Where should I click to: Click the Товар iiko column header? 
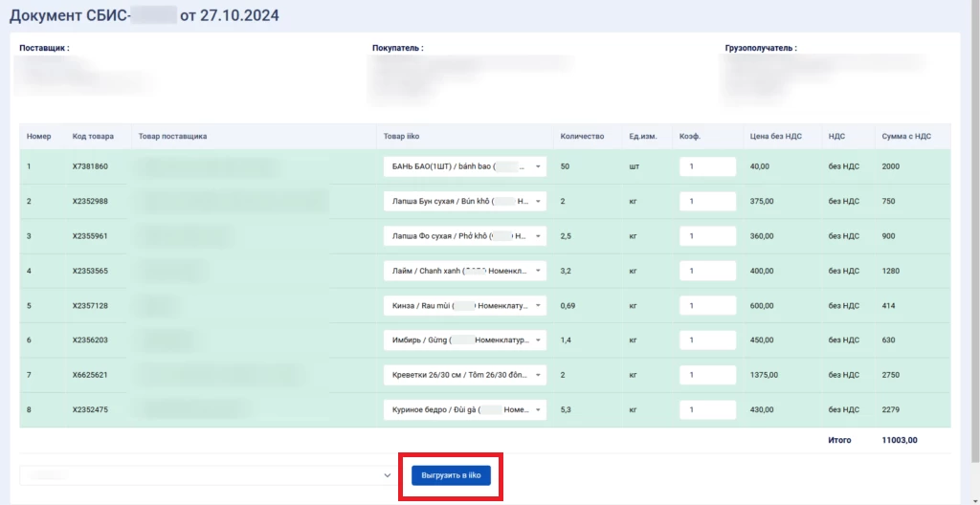click(402, 137)
